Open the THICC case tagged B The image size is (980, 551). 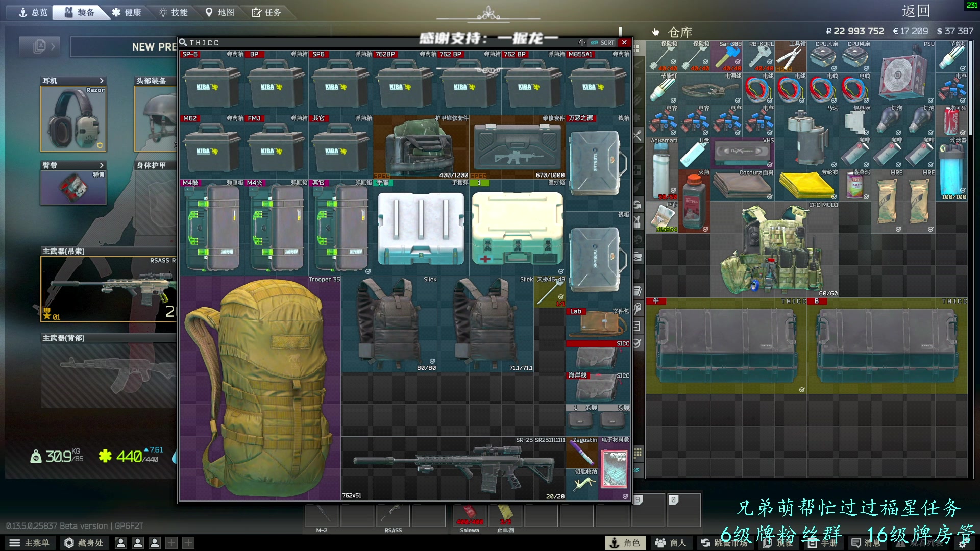coord(888,345)
